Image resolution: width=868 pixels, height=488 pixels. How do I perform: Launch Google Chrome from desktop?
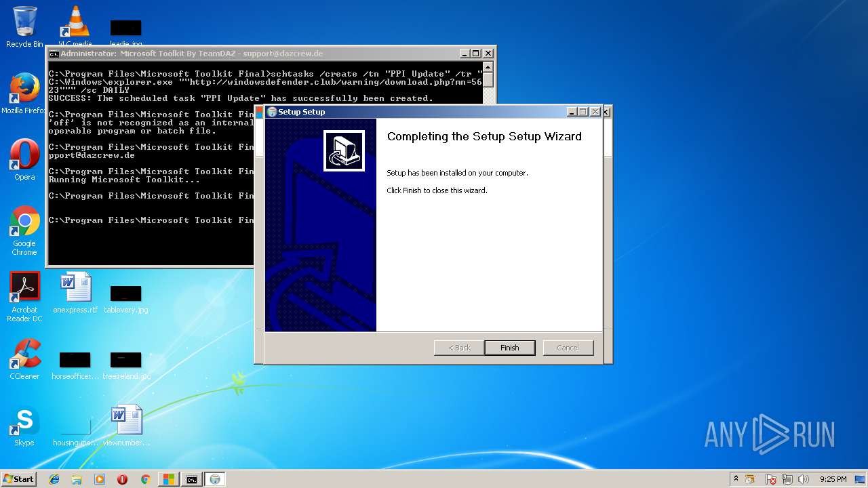point(24,230)
